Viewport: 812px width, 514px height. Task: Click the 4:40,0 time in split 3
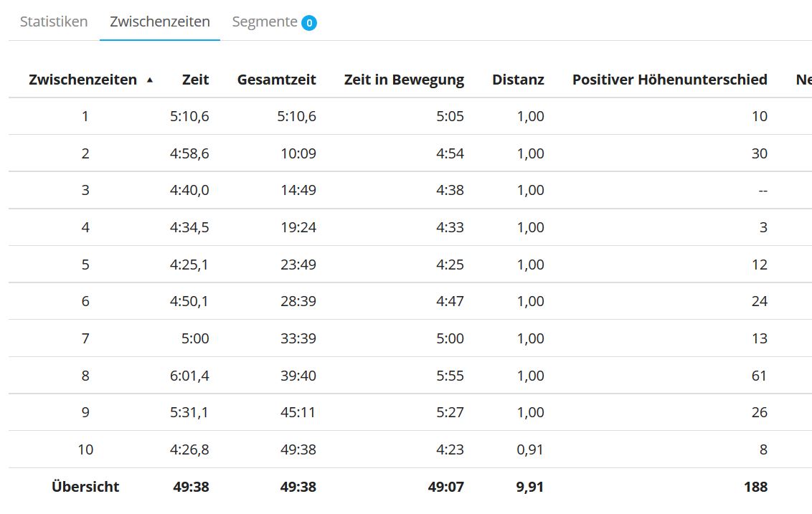coord(189,190)
